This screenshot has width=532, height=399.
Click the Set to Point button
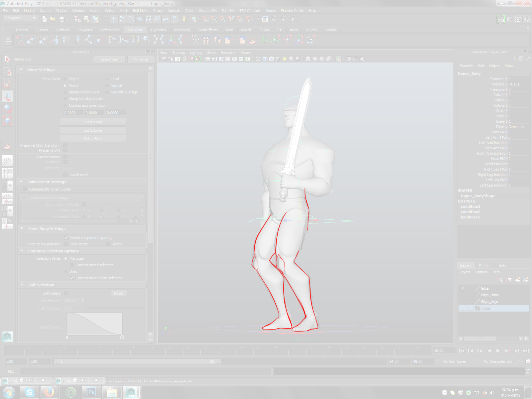point(93,122)
